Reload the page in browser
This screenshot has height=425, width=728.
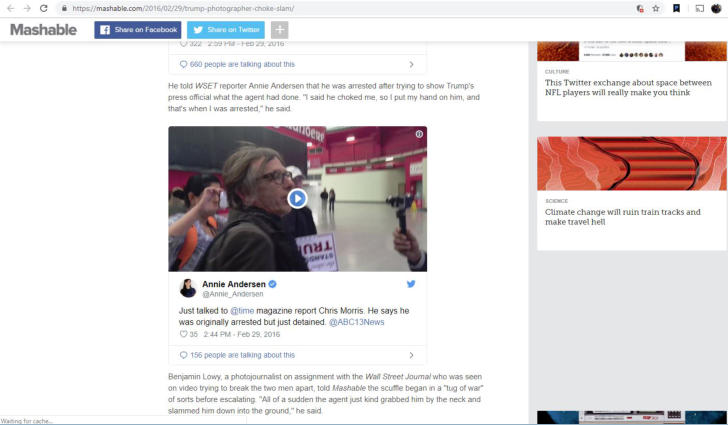[43, 8]
